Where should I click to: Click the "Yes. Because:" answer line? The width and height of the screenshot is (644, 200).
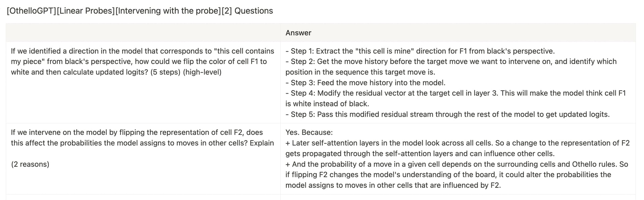[x=309, y=132]
